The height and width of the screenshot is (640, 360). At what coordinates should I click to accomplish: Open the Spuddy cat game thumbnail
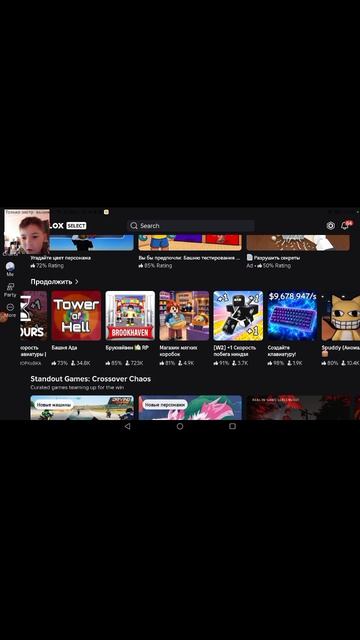(x=340, y=316)
